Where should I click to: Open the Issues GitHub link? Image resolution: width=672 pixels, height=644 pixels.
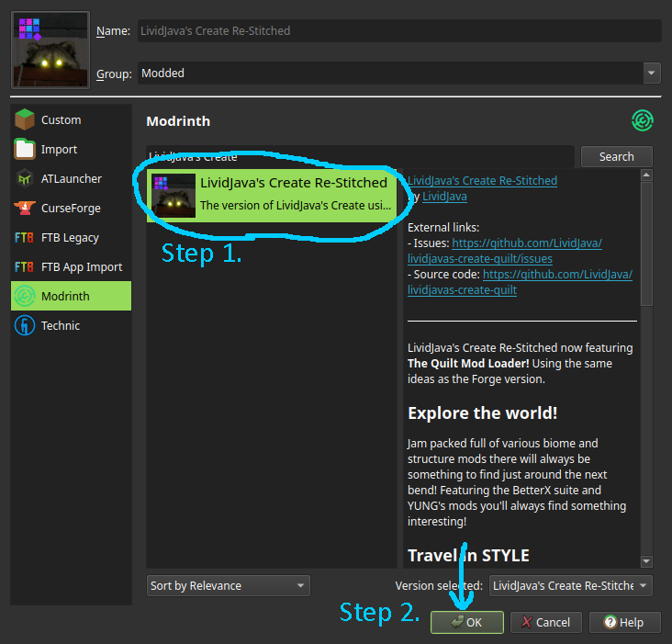(525, 243)
